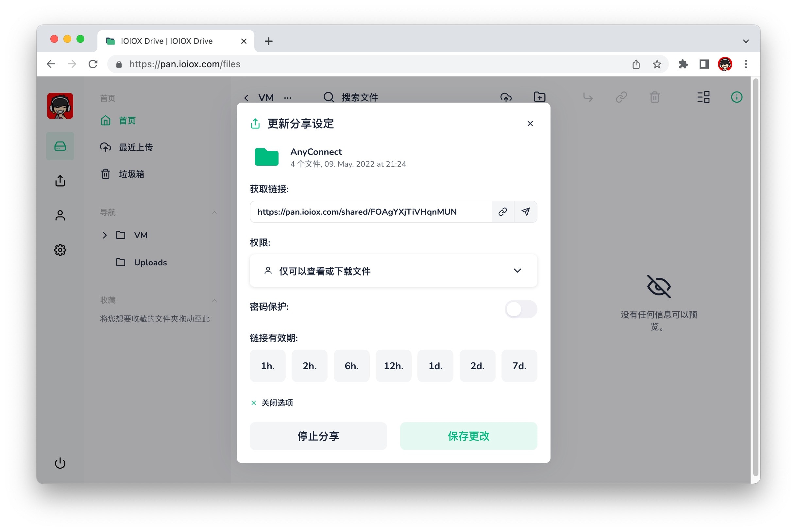The image size is (797, 532).
Task: Open 垃圾箱 in the sidebar menu
Action: [x=131, y=174]
